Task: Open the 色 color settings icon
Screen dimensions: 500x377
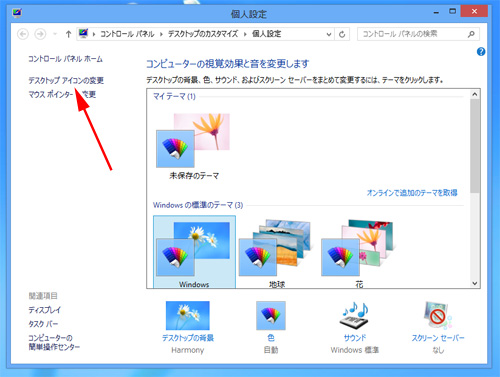Action: (271, 316)
